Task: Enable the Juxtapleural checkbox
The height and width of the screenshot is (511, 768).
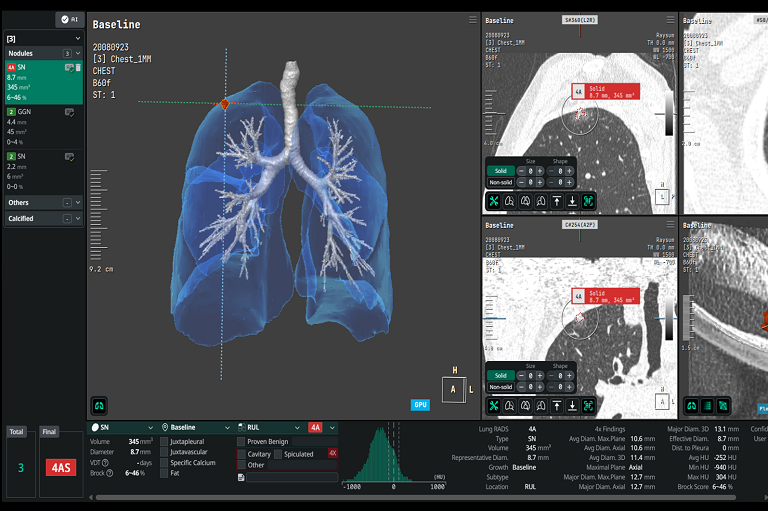Action: pyautogui.click(x=164, y=440)
